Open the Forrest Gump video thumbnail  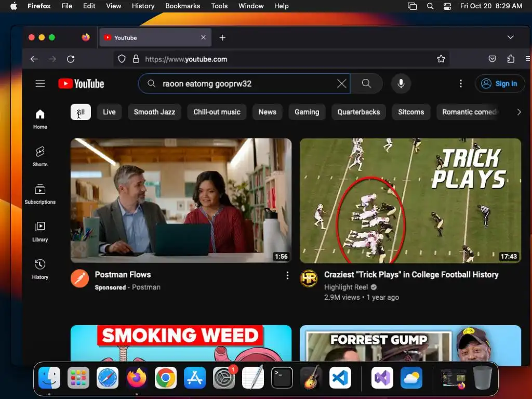[x=410, y=343]
